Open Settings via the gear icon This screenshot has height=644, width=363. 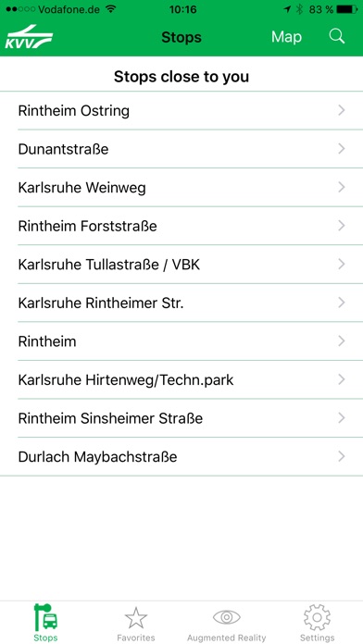click(x=317, y=617)
